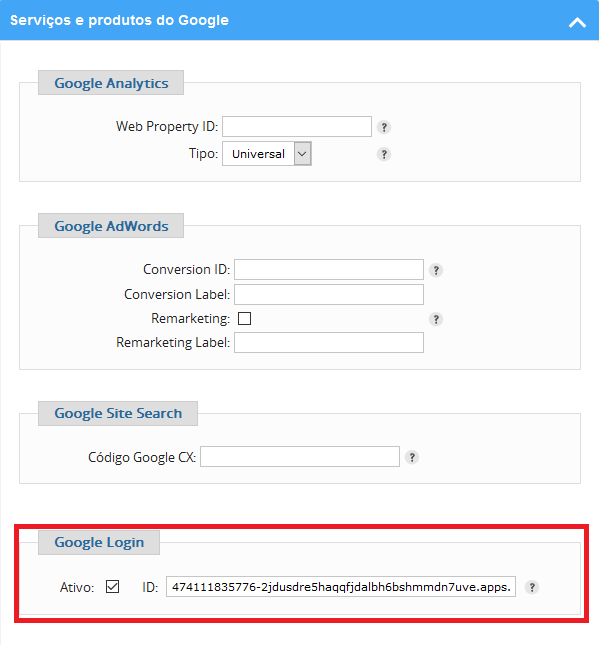Open help icon next to Tipo dropdown
This screenshot has height=645, width=599.
tap(384, 154)
